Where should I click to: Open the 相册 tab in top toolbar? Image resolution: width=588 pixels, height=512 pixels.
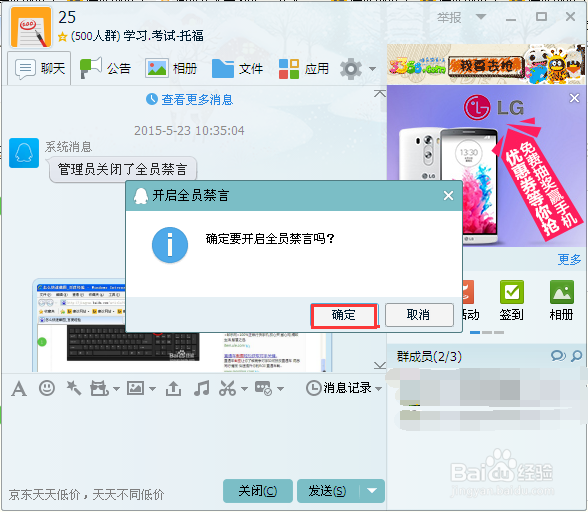click(x=171, y=68)
